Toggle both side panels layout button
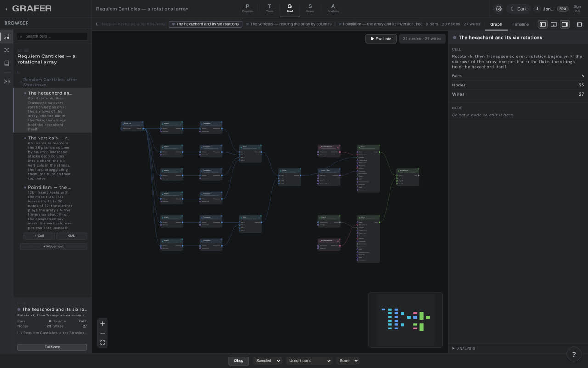 point(579,24)
